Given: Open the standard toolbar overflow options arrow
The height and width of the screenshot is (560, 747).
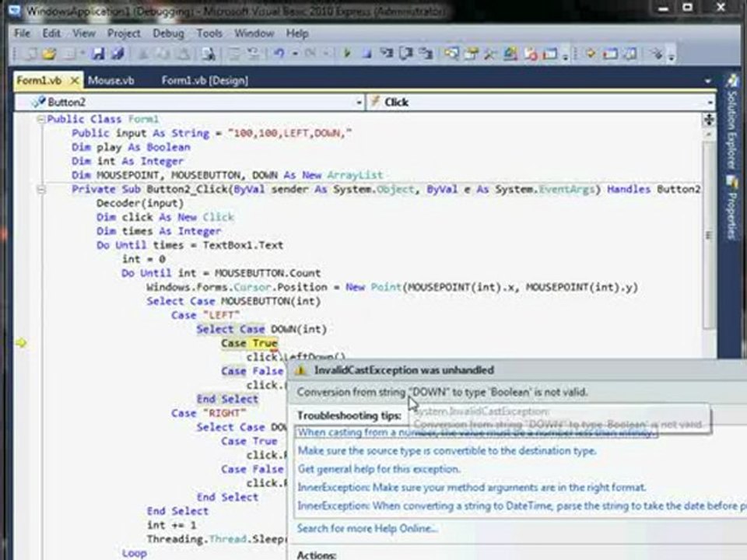Looking at the screenshot, I should (566, 56).
